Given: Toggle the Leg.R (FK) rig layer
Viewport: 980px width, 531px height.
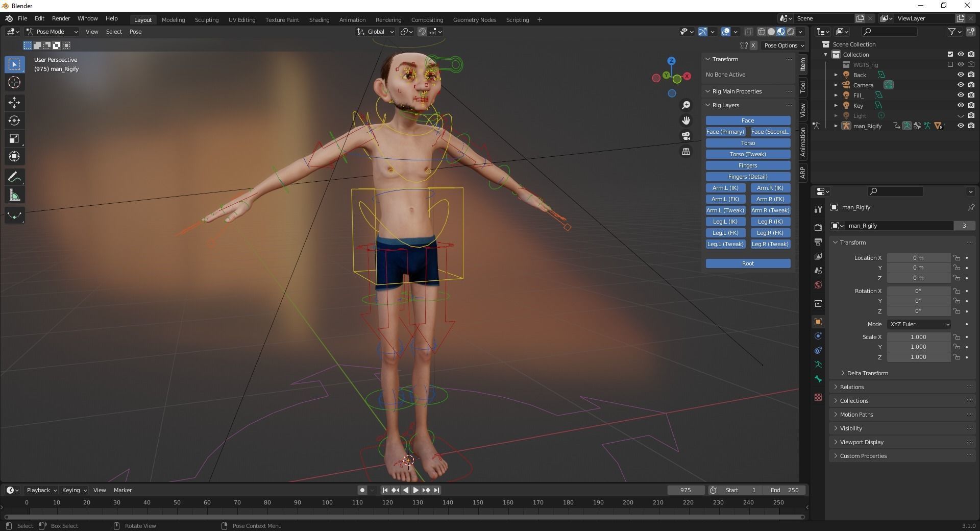Looking at the screenshot, I should (x=770, y=233).
